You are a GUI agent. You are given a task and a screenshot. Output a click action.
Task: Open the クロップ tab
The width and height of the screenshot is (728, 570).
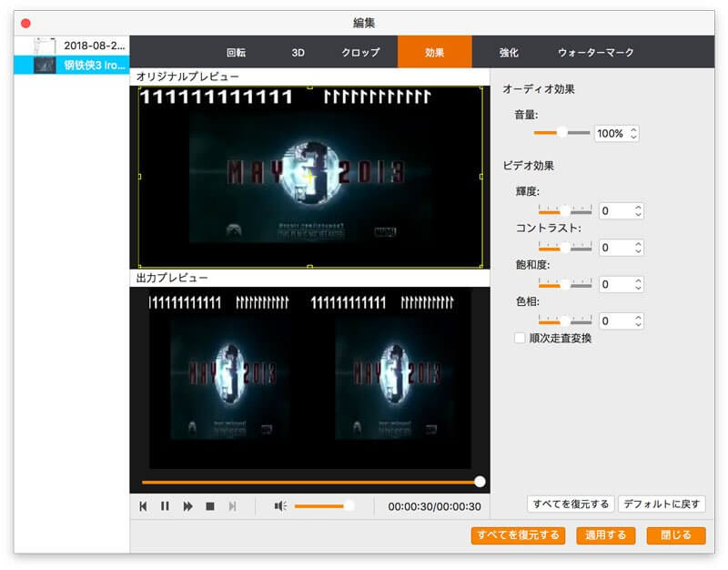click(360, 53)
